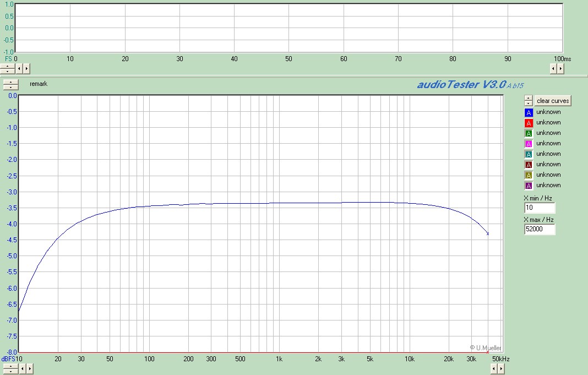Click right arrow below the 10 Hz axis start
The width and height of the screenshot is (588, 375).
coord(30,369)
